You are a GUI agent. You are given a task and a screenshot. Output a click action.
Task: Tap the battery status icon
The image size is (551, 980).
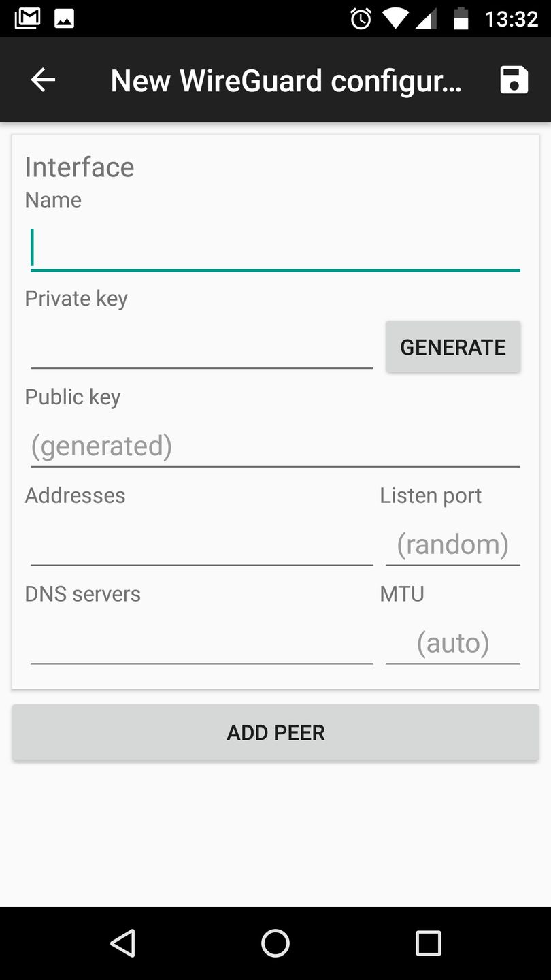tap(461, 19)
